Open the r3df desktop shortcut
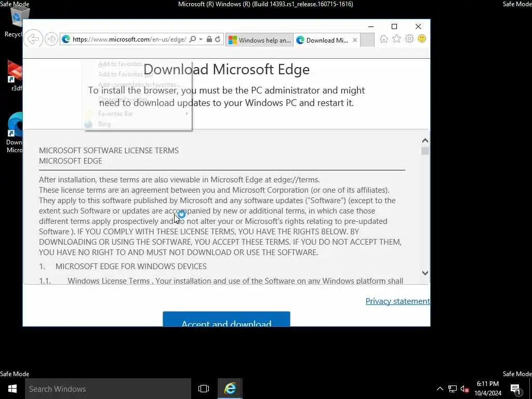Screen dimensions: 532x399 coord(14,76)
